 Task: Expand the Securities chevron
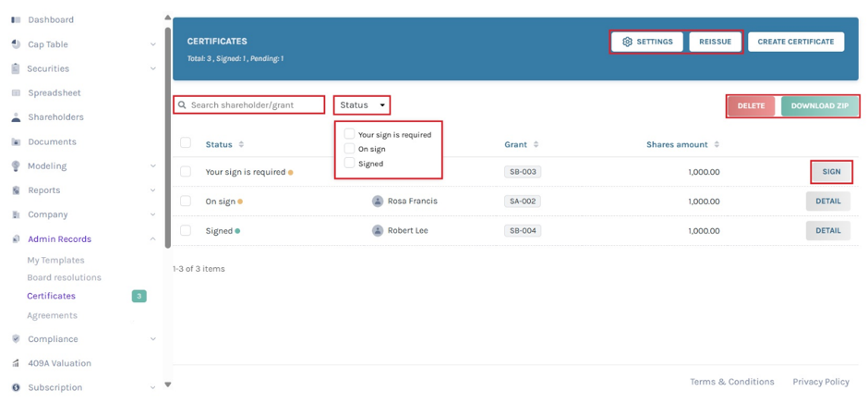[153, 68]
